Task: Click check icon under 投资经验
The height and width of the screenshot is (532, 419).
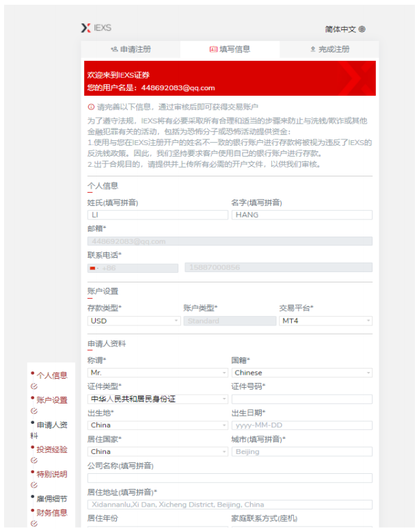Action: [x=34, y=460]
